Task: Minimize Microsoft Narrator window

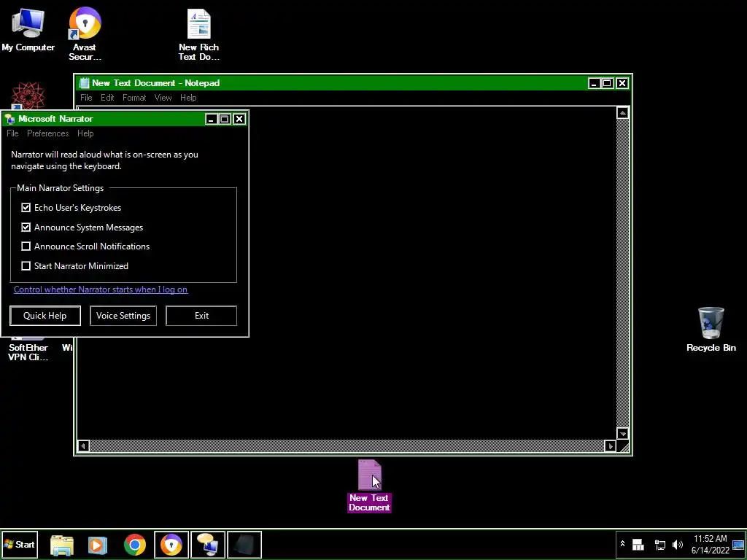Action: (211, 119)
